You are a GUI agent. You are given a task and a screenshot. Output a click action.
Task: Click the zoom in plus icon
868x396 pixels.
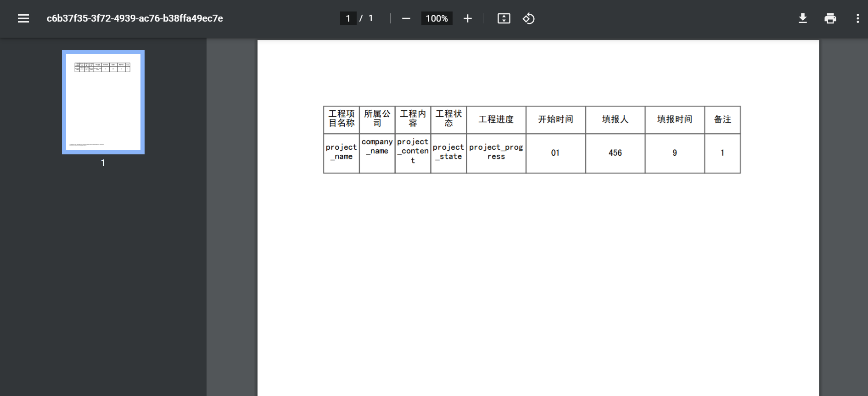[x=467, y=18]
